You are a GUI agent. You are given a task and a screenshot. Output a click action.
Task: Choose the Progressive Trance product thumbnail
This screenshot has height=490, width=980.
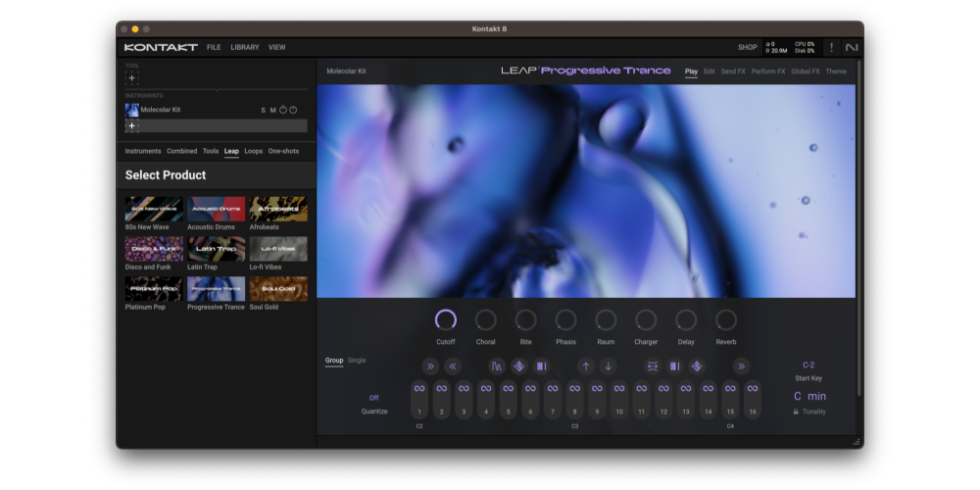(217, 289)
